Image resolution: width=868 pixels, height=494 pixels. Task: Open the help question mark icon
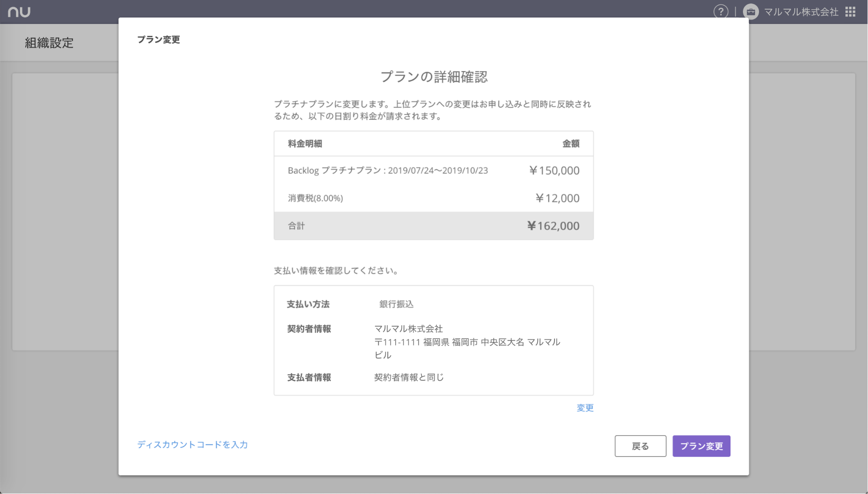(x=721, y=12)
